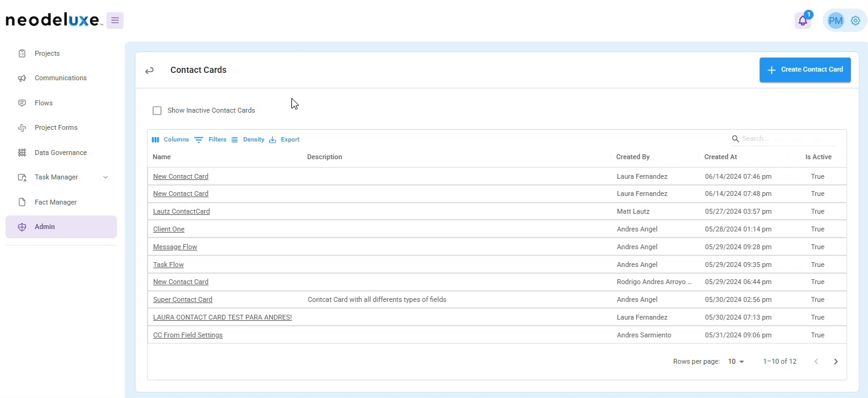This screenshot has width=868, height=398.
Task: Click the table search input field
Action: click(788, 139)
